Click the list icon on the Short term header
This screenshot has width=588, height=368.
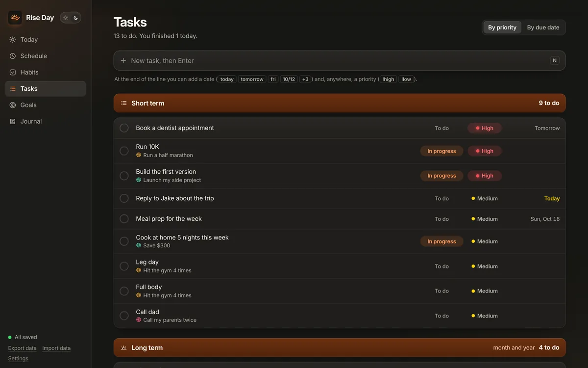click(123, 103)
